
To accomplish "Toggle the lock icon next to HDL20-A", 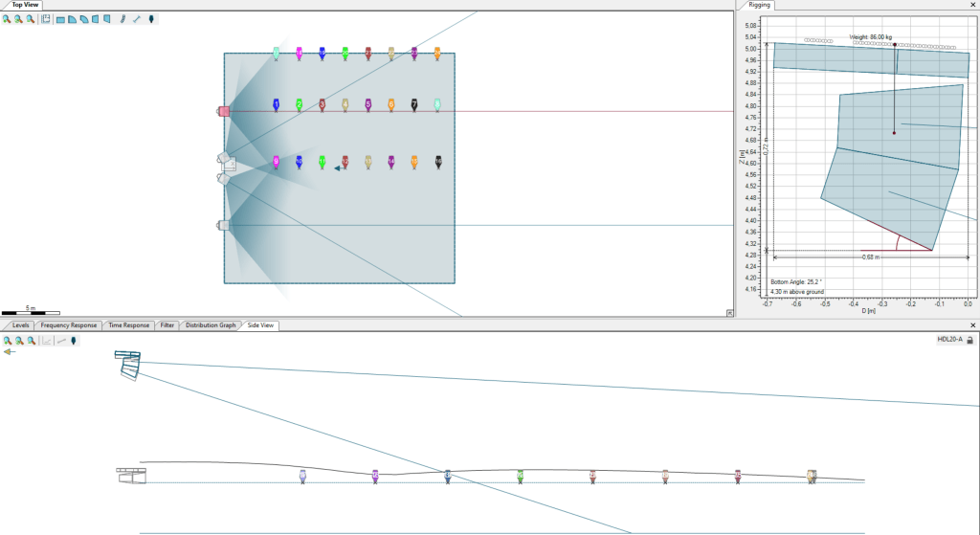I will tap(969, 340).
